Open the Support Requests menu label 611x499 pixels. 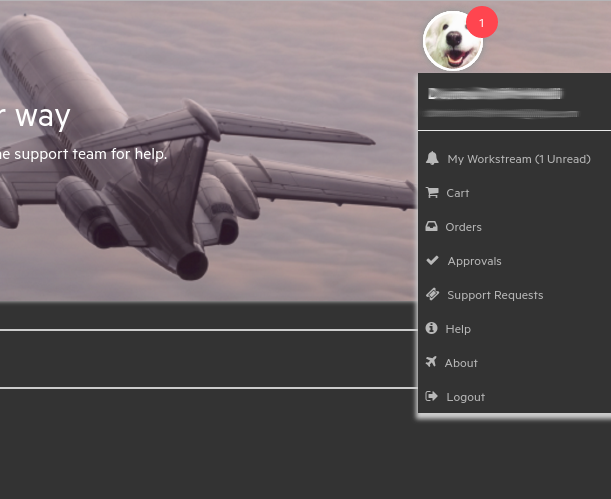[x=495, y=295]
